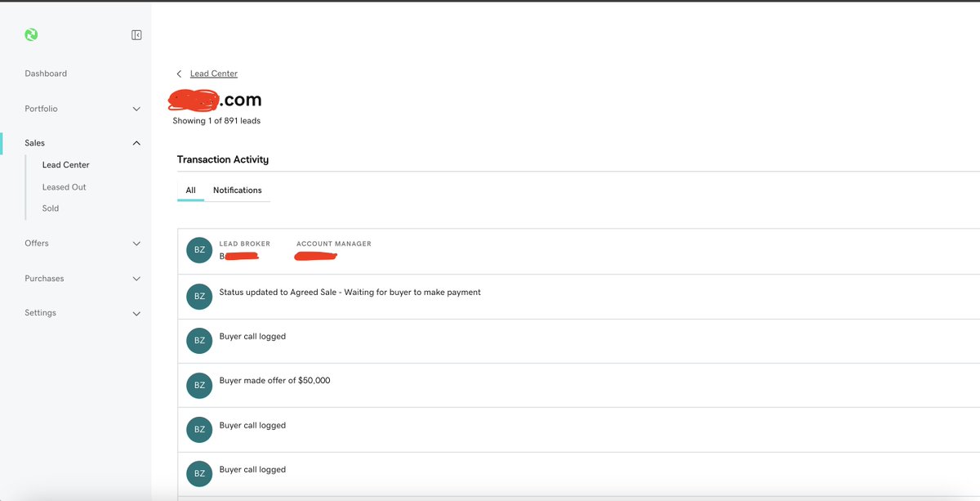Open the Settings menu item

[40, 313]
